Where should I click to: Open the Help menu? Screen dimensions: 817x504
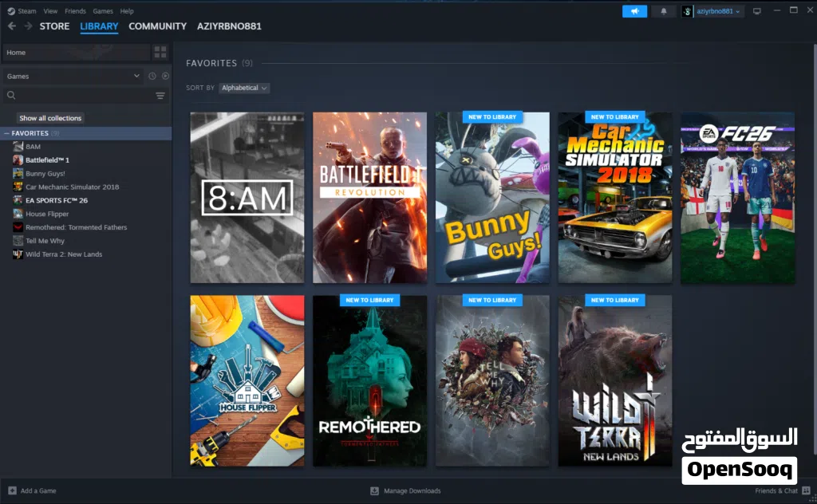127,11
